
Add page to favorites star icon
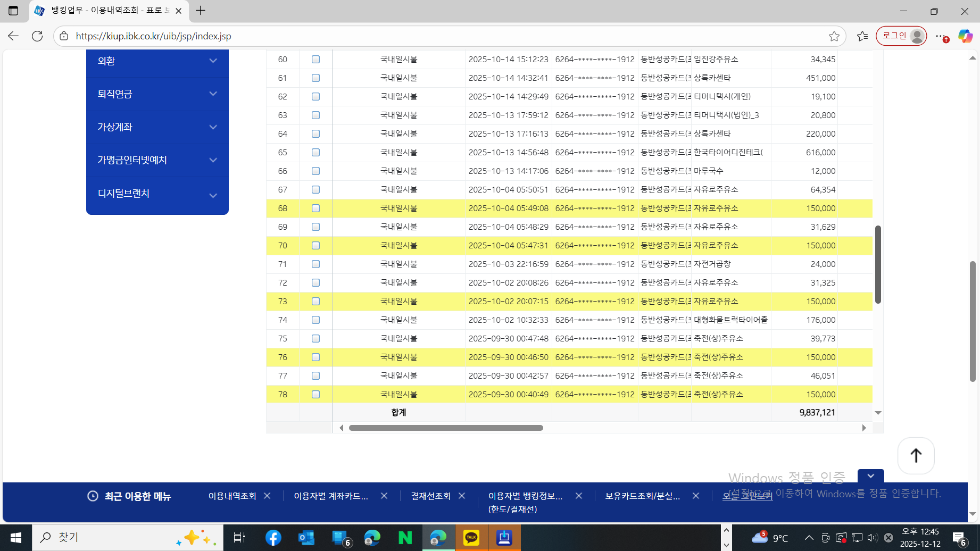click(834, 36)
